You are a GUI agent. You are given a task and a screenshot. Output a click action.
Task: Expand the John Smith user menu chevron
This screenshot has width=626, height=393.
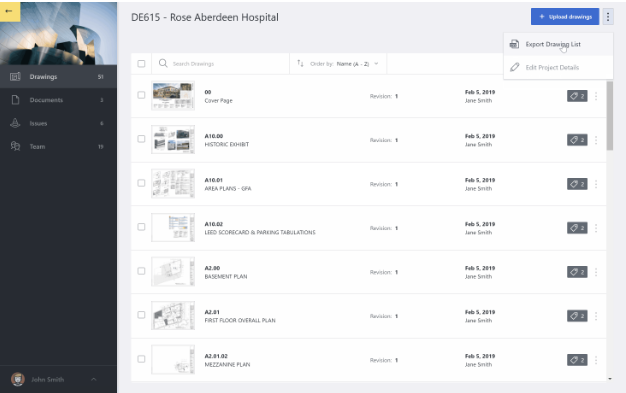tap(93, 379)
